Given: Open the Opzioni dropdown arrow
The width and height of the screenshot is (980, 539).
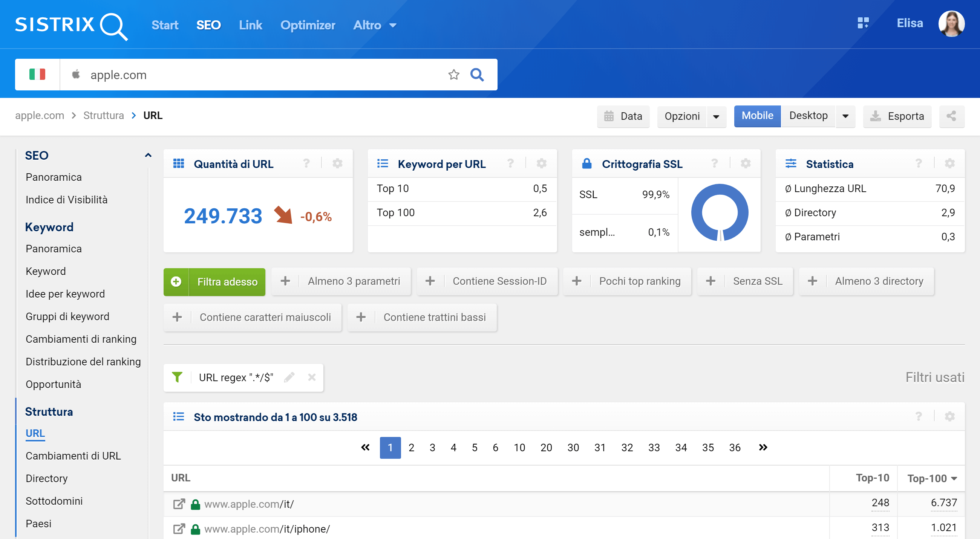Looking at the screenshot, I should (717, 116).
